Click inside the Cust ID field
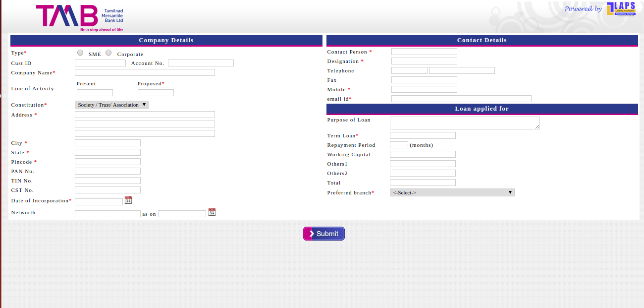Screen dimensions: 644x308 [100, 62]
